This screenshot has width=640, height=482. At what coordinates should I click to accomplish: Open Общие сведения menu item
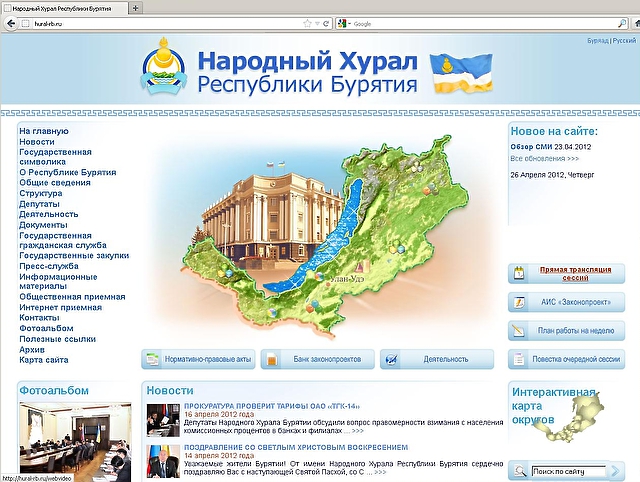[x=55, y=182]
